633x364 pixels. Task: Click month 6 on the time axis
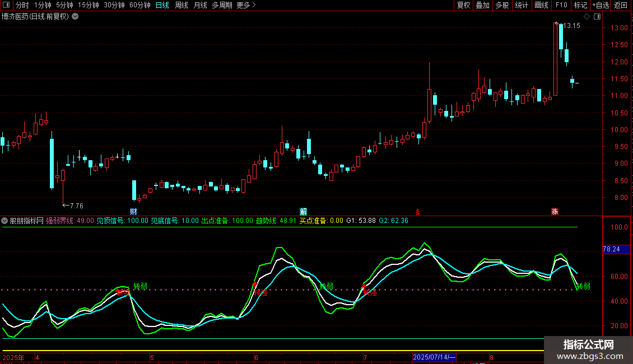point(256,357)
